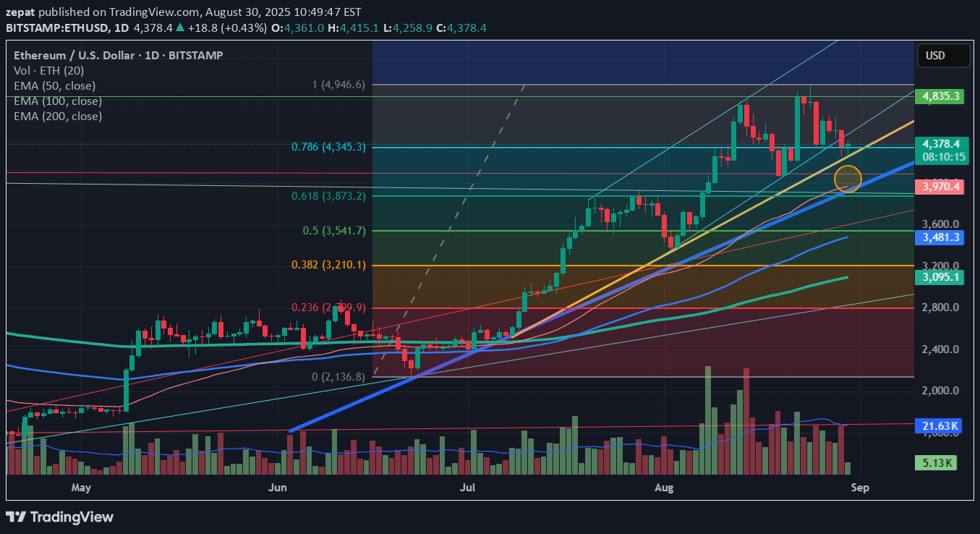
Task: Click the blue 3,481.3 EMA price tag
Action: tap(940, 237)
